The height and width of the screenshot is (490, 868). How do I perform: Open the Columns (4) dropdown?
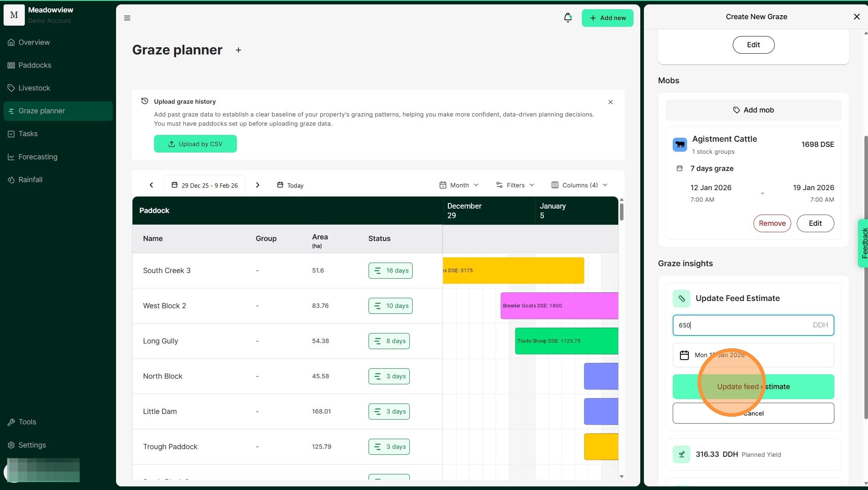tap(579, 185)
